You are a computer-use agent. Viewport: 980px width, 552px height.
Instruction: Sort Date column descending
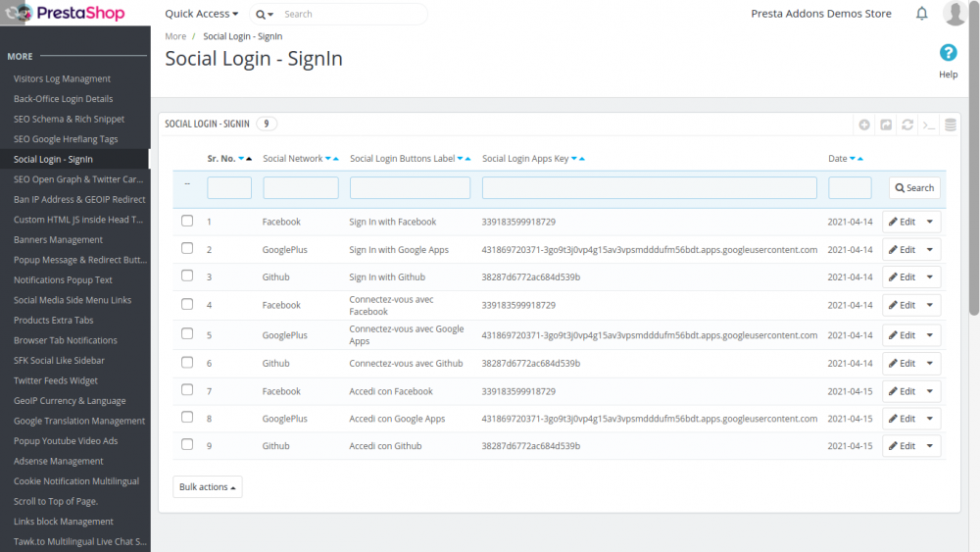tap(853, 159)
